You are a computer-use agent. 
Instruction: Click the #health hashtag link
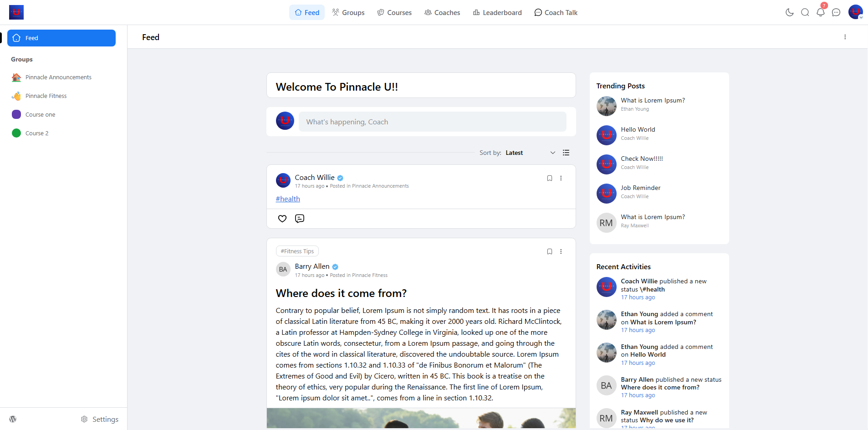tap(288, 199)
